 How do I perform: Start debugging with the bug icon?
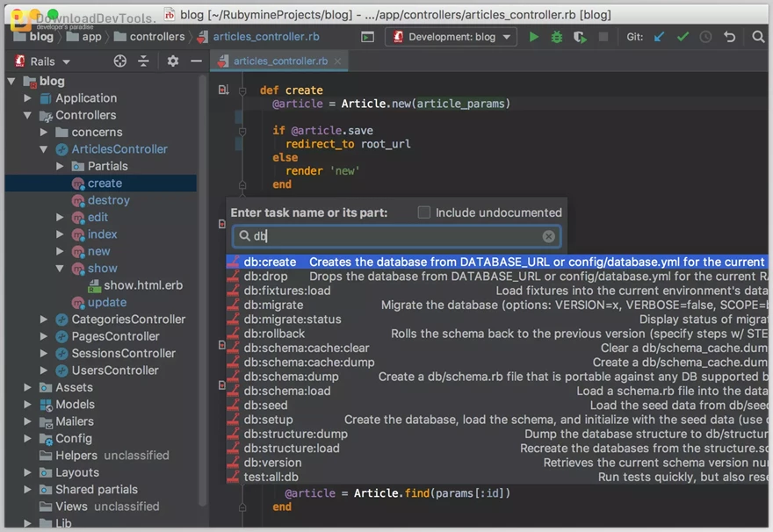coord(557,37)
